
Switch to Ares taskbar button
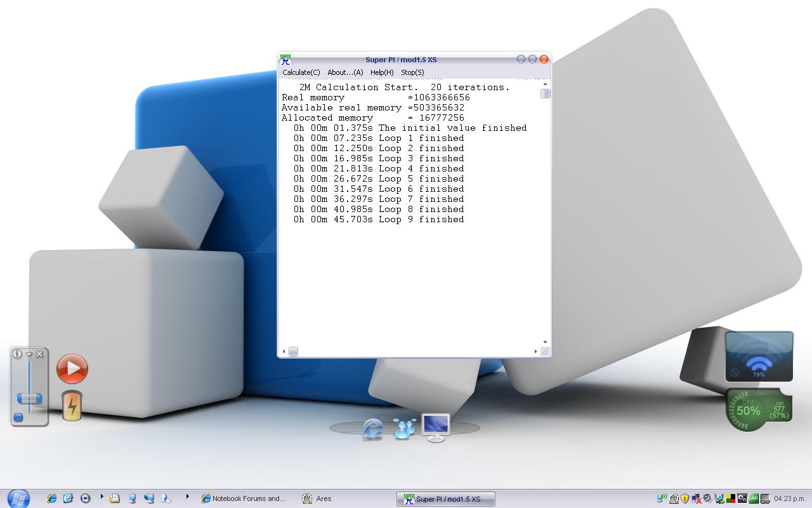click(x=317, y=498)
